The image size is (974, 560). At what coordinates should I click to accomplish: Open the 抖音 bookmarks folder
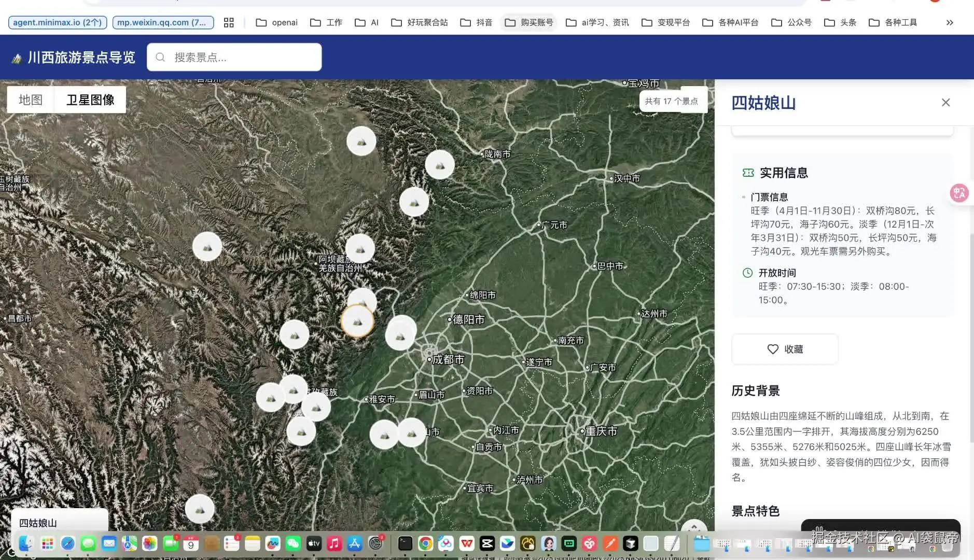pyautogui.click(x=476, y=22)
